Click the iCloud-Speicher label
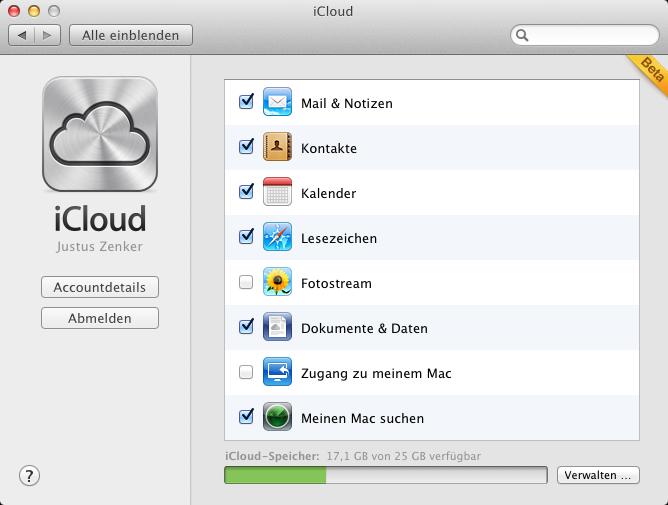 coord(272,456)
